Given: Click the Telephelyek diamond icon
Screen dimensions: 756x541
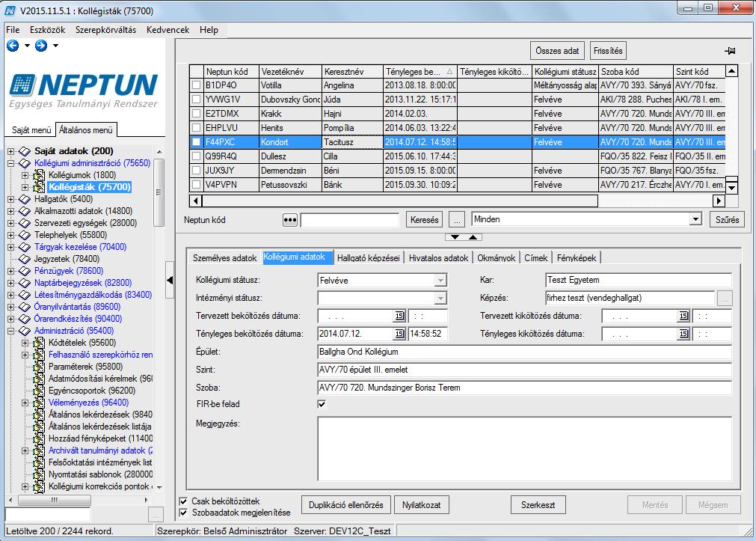Looking at the screenshot, I should 25,235.
